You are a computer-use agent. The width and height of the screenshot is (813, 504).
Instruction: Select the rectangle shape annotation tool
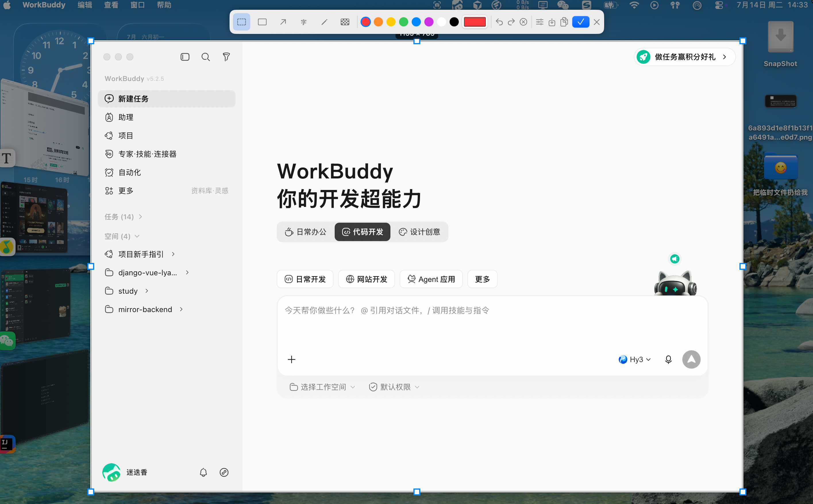[x=262, y=22]
